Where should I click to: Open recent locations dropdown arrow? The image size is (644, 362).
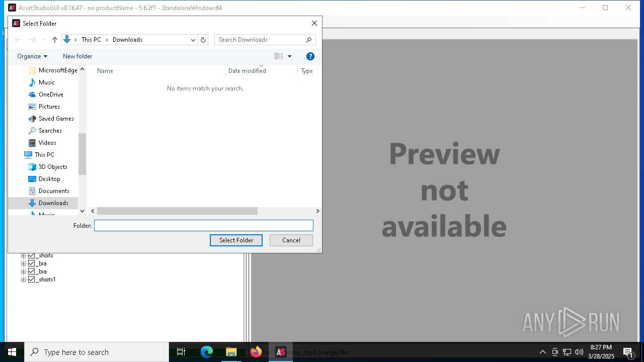coord(44,40)
